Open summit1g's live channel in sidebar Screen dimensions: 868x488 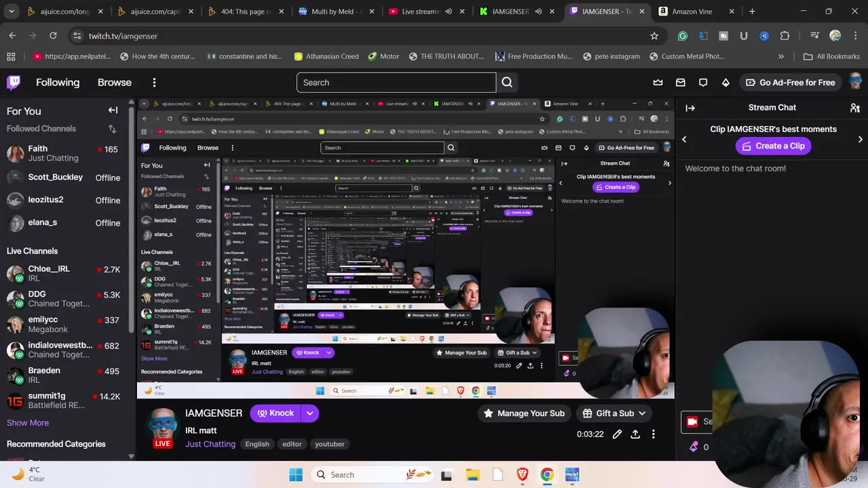coord(63,401)
